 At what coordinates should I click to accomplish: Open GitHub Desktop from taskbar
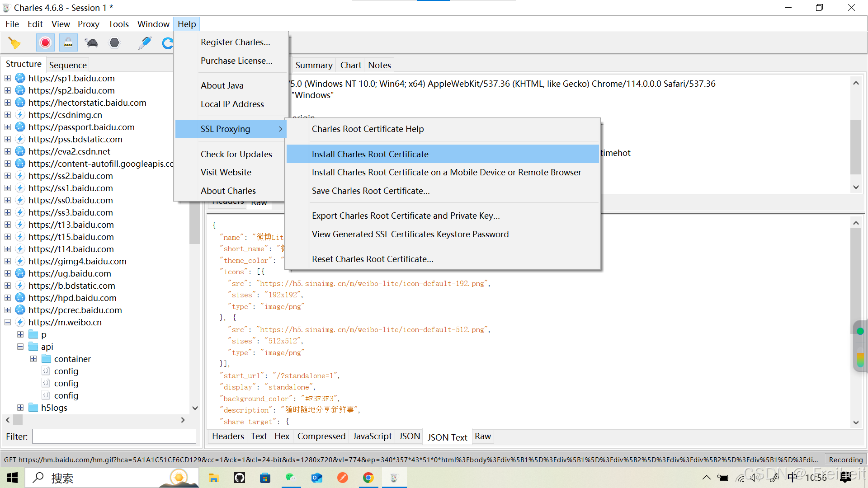[x=239, y=478]
